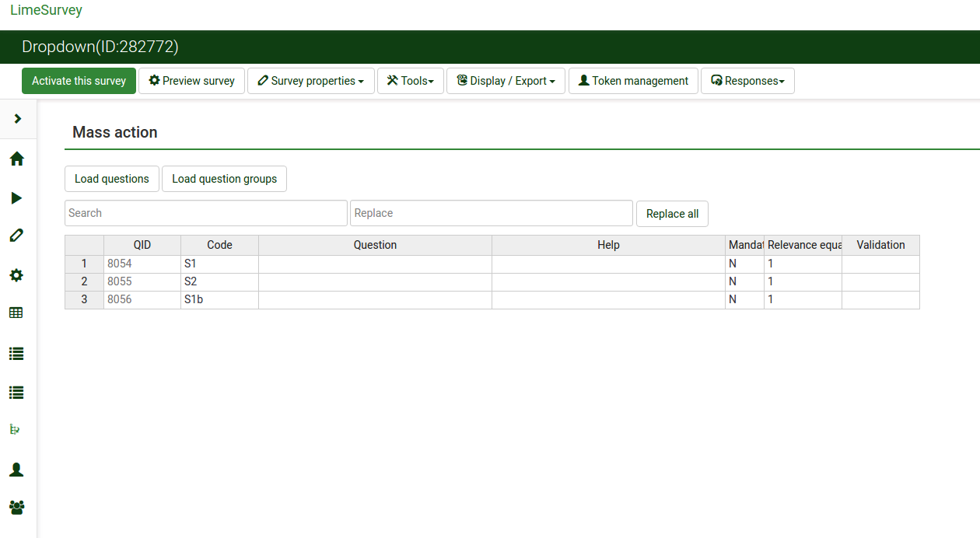Open the Tools dropdown menu
Image resolution: width=980 pixels, height=538 pixels.
tap(411, 81)
